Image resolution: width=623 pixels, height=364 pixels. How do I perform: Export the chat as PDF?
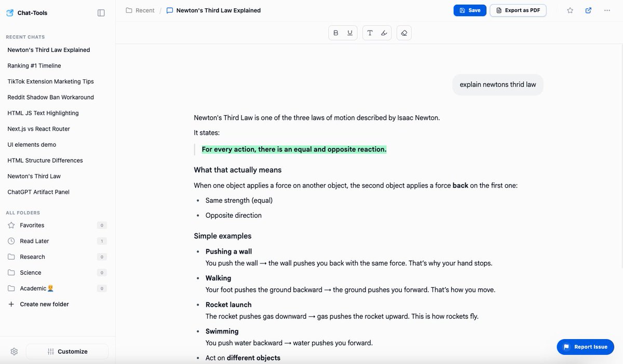point(518,10)
